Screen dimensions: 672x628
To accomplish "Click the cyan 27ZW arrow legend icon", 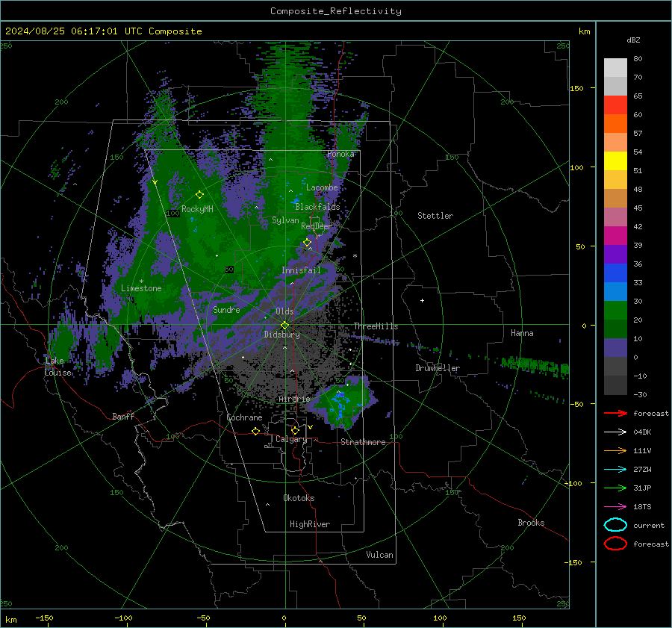I will pyautogui.click(x=615, y=470).
